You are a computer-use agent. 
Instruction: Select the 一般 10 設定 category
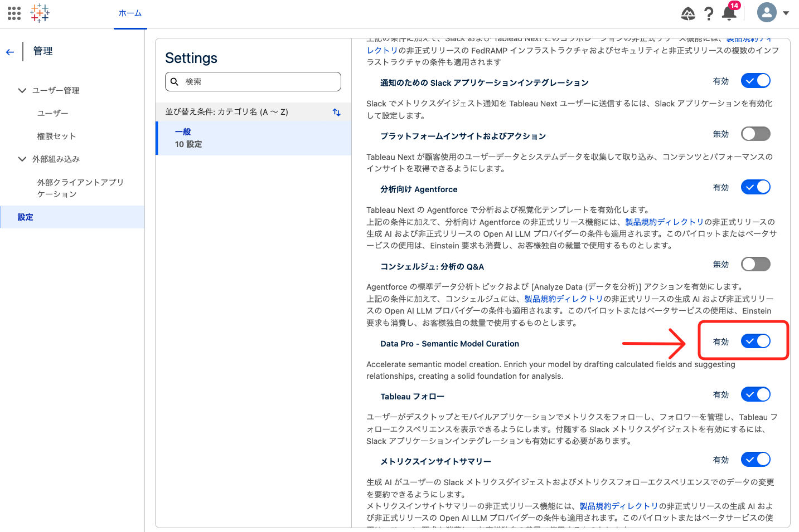pyautogui.click(x=254, y=138)
